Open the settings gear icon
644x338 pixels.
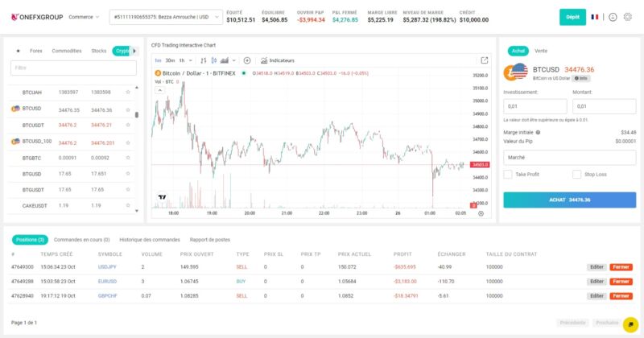pos(628,17)
